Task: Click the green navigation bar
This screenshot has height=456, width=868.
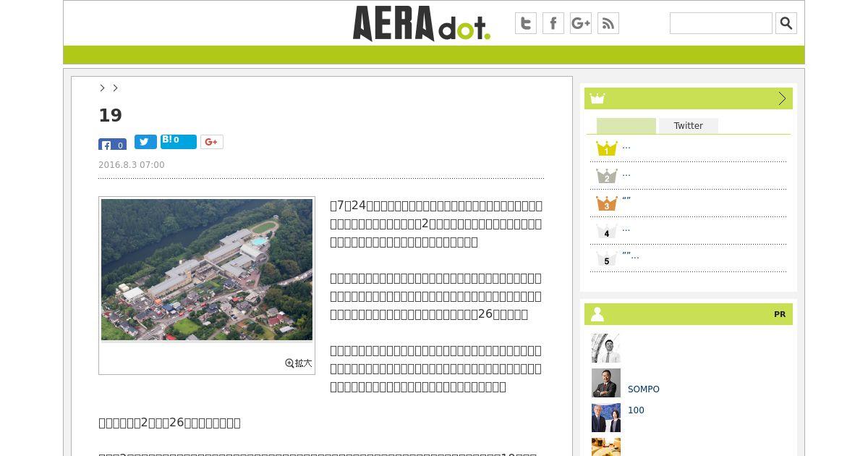Action: (x=434, y=55)
